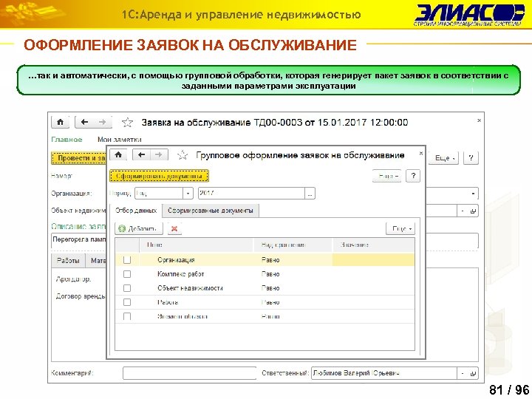Open the Главное section link
The height and width of the screenshot is (399, 532).
66,140
